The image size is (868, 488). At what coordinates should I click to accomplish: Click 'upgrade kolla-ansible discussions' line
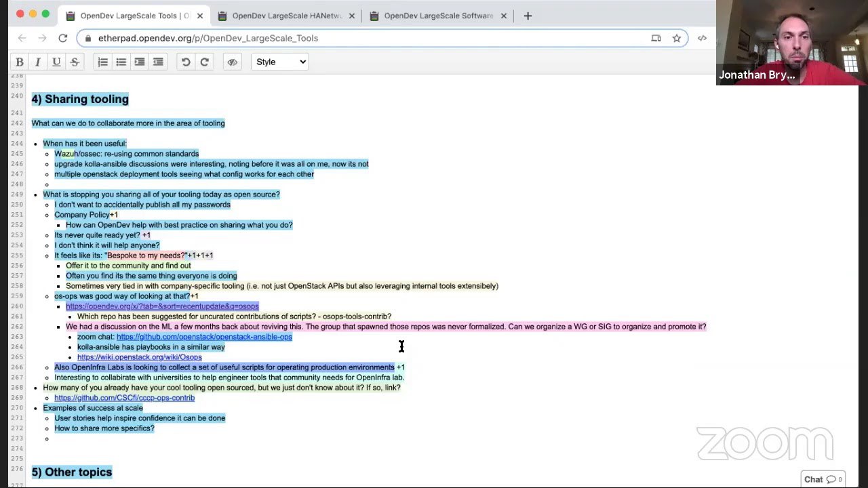point(212,164)
